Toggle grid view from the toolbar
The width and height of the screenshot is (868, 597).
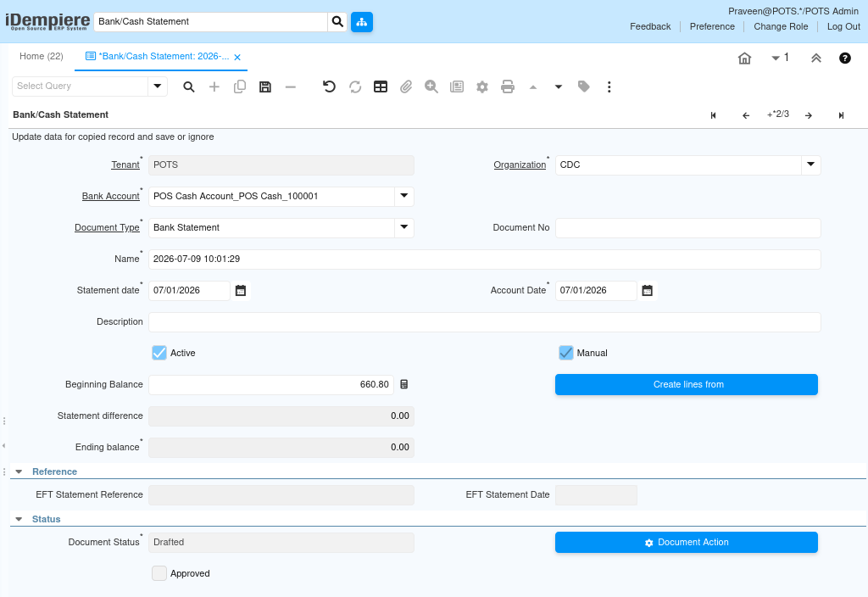pyautogui.click(x=381, y=87)
